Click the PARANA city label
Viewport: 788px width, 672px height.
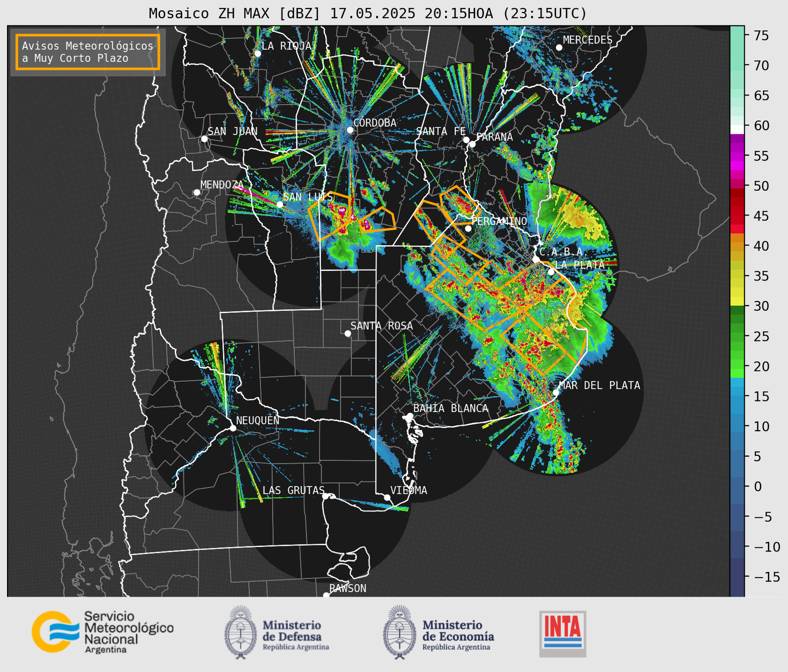(494, 137)
